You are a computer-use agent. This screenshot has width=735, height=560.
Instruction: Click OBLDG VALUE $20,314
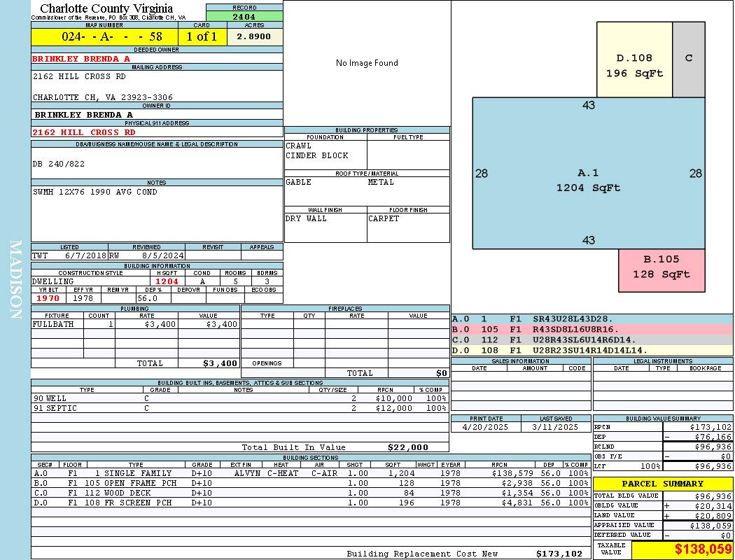tap(713, 505)
